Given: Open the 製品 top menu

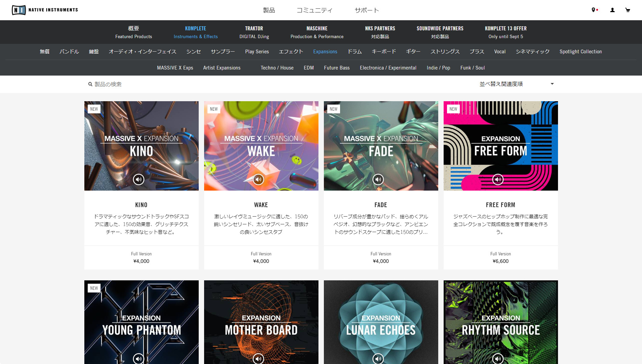Looking at the screenshot, I should tap(269, 10).
